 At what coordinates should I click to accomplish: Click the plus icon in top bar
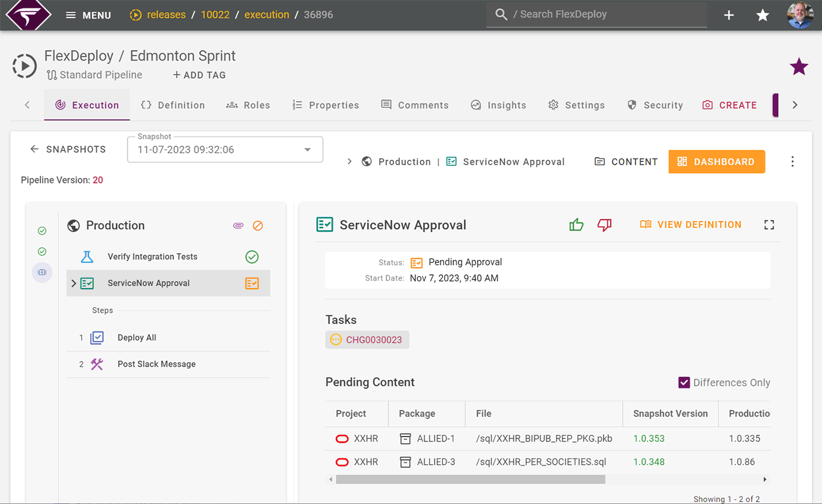tap(729, 15)
